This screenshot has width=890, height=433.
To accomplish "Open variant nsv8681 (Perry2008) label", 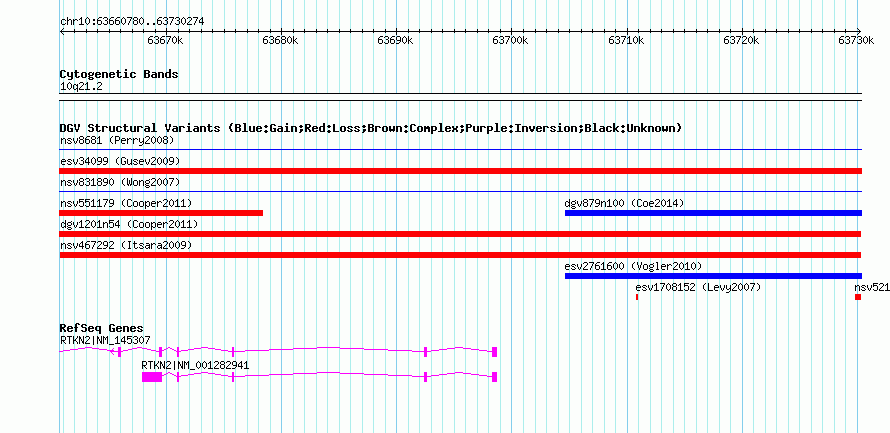I will 117,140.
